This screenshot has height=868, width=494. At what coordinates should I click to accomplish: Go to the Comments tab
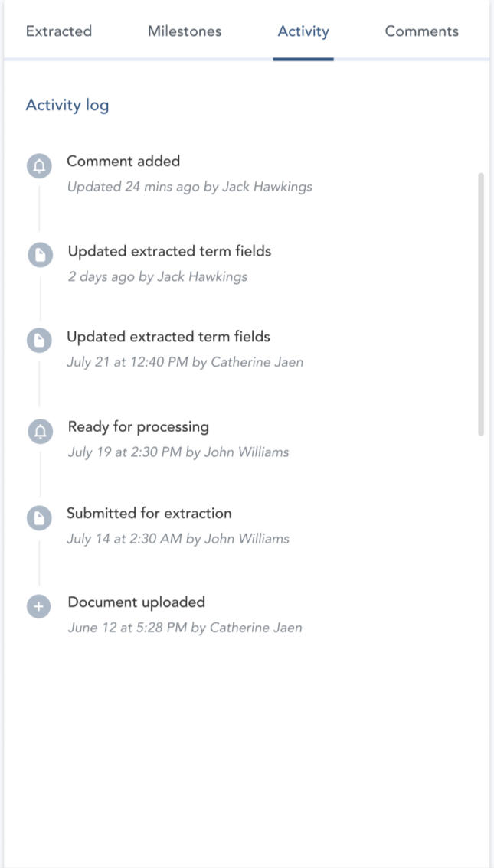point(422,31)
